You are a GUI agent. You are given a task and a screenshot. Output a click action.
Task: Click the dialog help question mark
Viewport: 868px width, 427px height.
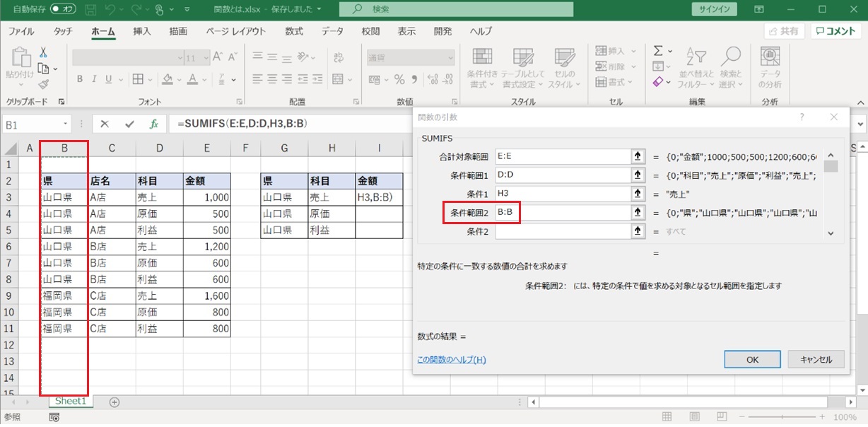802,117
